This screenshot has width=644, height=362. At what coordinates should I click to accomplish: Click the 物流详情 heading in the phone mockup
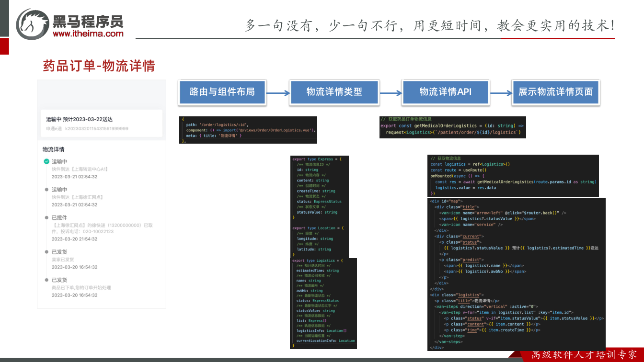pyautogui.click(x=53, y=149)
